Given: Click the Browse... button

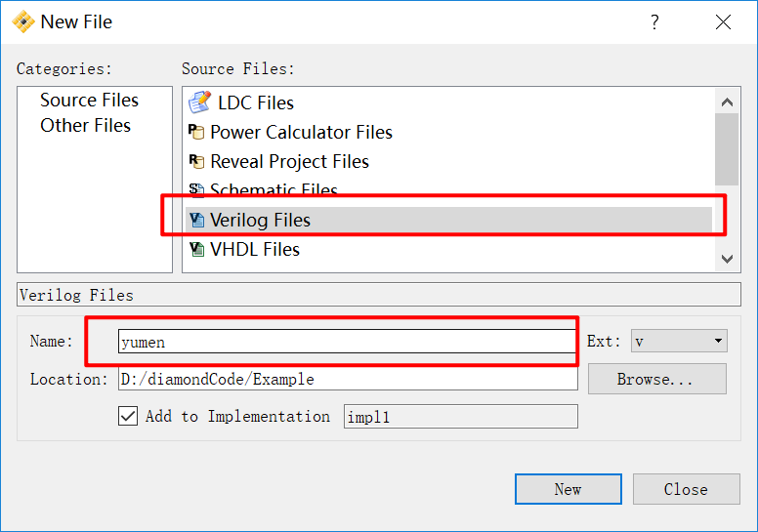Looking at the screenshot, I should (x=657, y=379).
